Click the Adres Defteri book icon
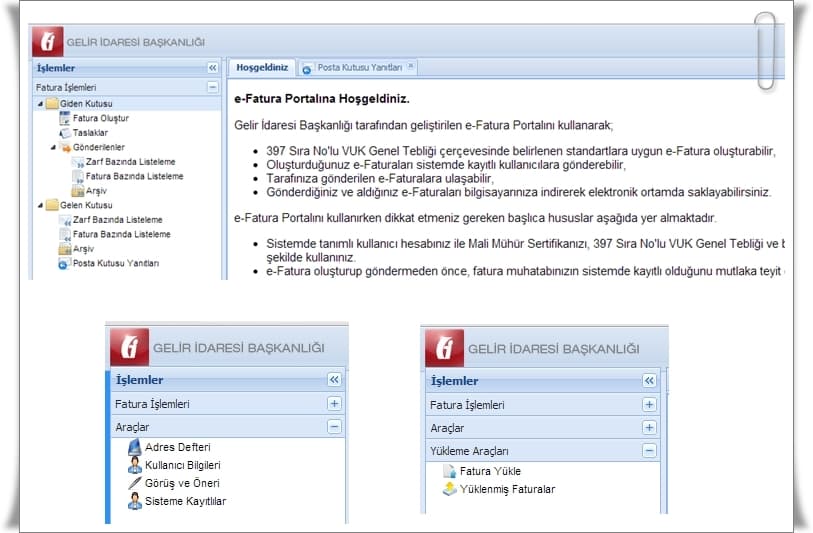The height and width of the screenshot is (533, 813). (134, 447)
